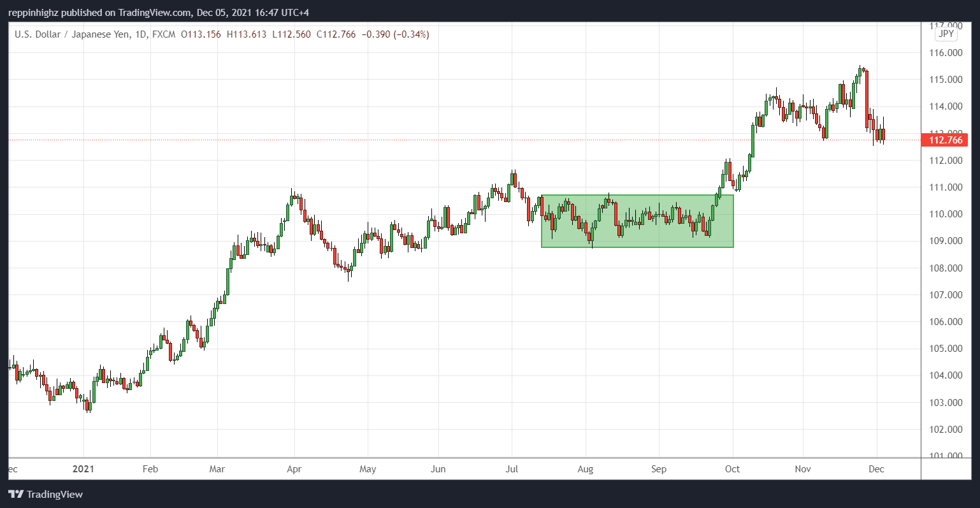Click the published-by header text
980x508 pixels.
(x=159, y=12)
